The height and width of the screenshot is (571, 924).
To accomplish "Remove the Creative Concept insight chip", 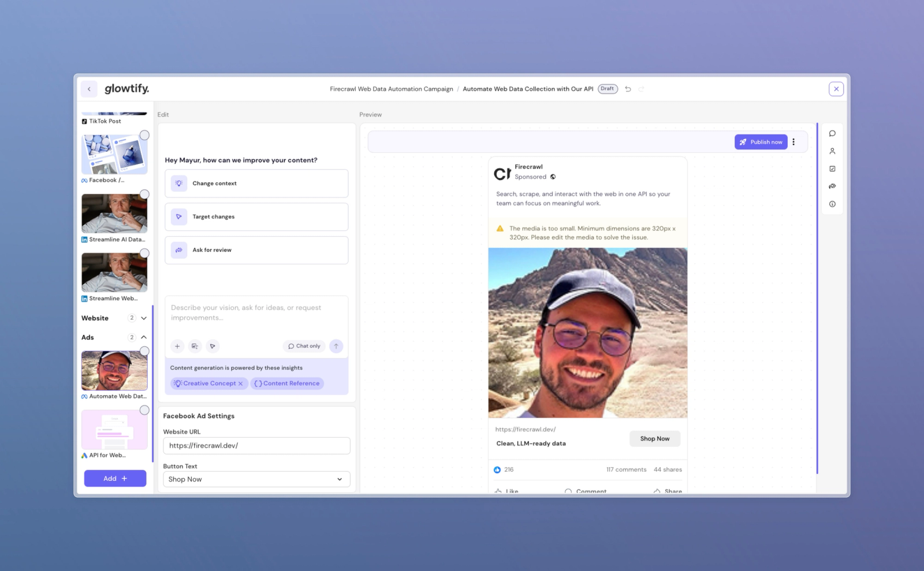I will tap(241, 383).
